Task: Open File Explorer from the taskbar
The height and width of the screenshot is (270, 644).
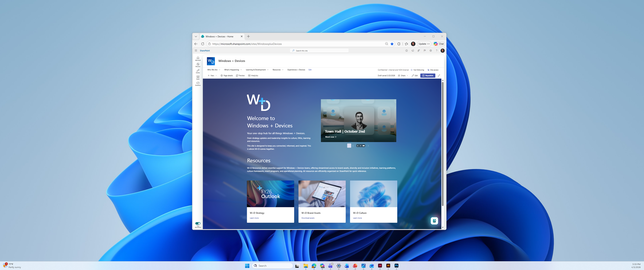Action: pos(306,266)
